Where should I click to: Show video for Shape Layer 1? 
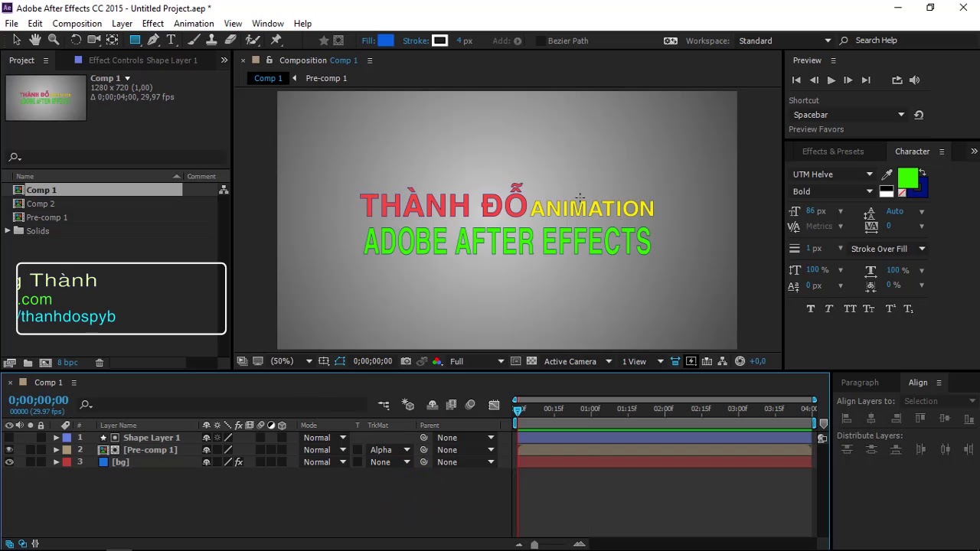(x=9, y=438)
